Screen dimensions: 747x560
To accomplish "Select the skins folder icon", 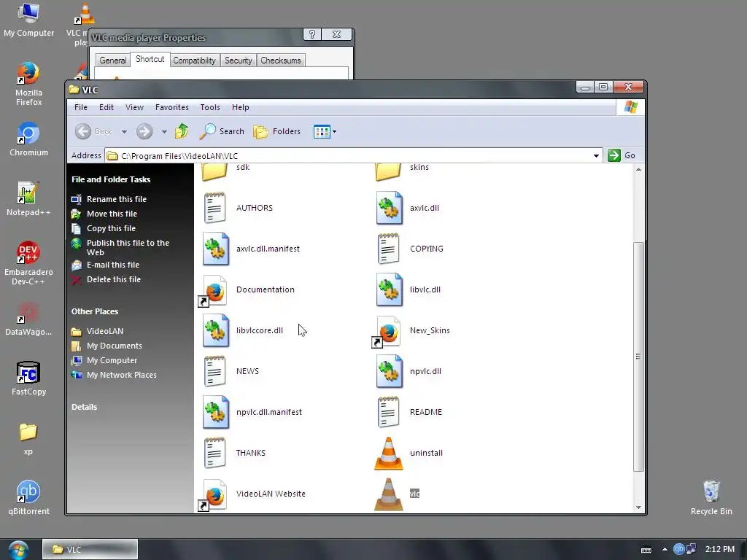I will point(388,172).
